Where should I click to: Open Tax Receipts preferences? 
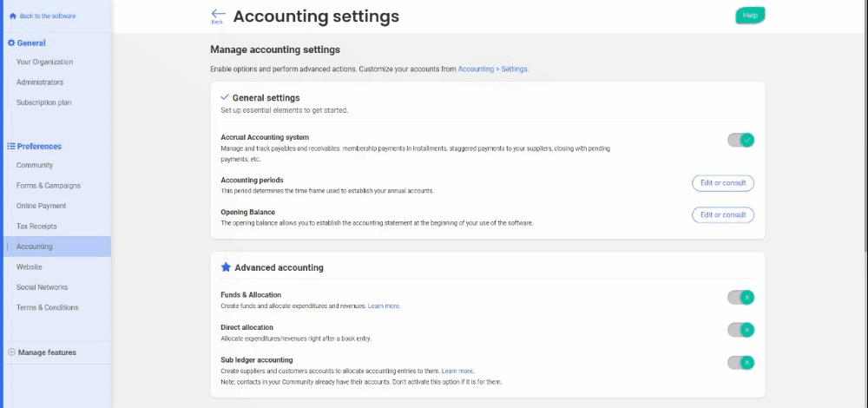click(x=36, y=227)
